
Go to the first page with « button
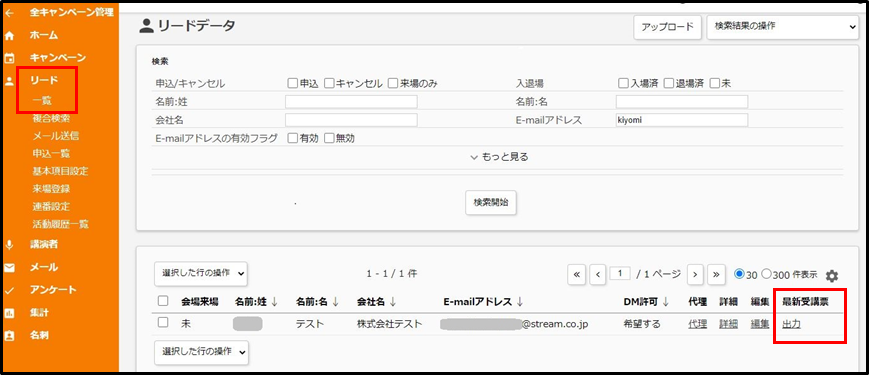pos(576,274)
